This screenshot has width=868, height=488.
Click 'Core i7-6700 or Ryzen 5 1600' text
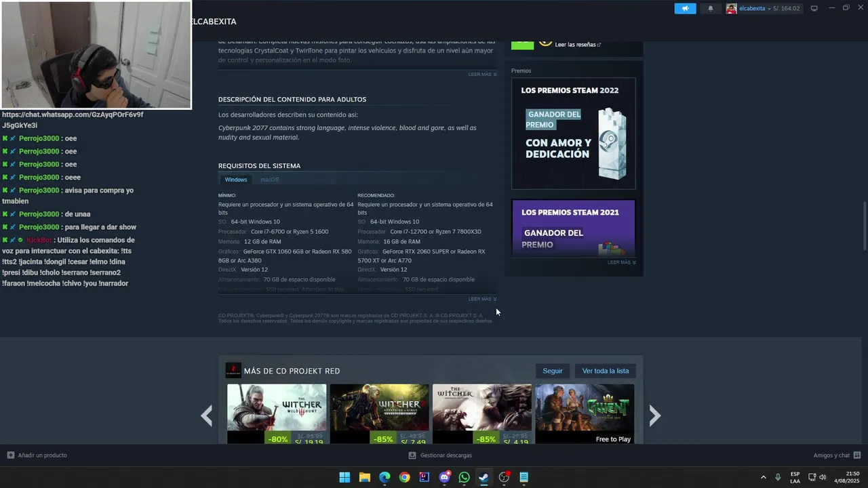[x=290, y=232]
